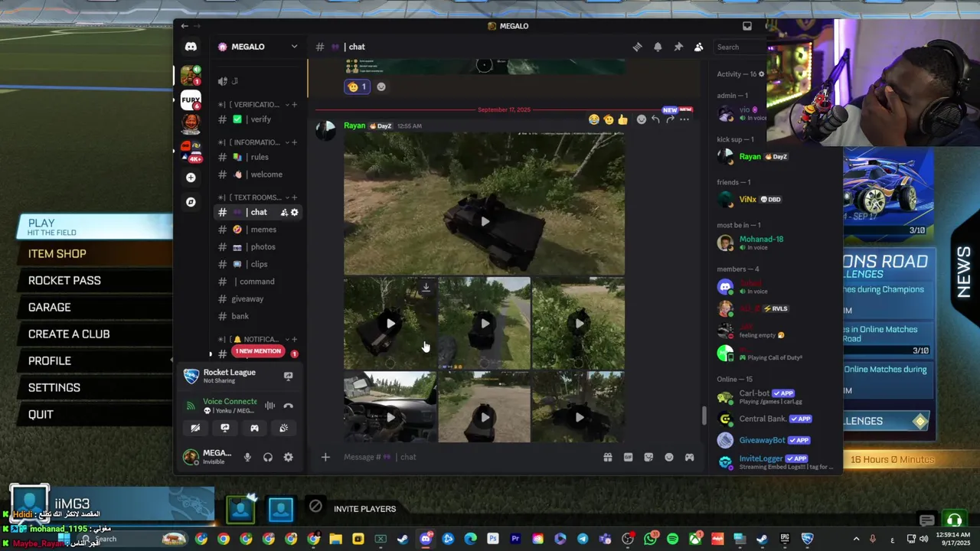Click the Discord search field

tap(738, 47)
